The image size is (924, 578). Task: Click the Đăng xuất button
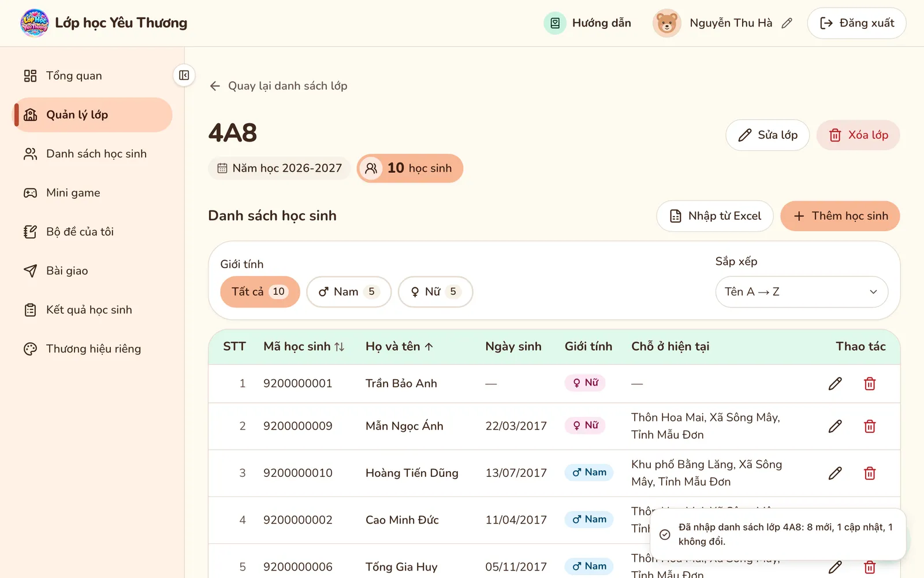point(856,23)
